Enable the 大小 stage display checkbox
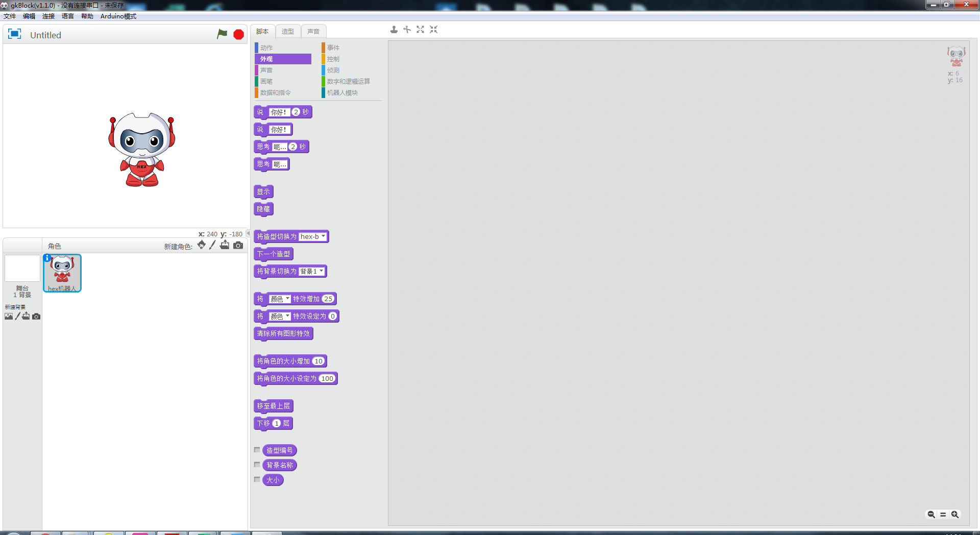980x535 pixels. coord(257,479)
